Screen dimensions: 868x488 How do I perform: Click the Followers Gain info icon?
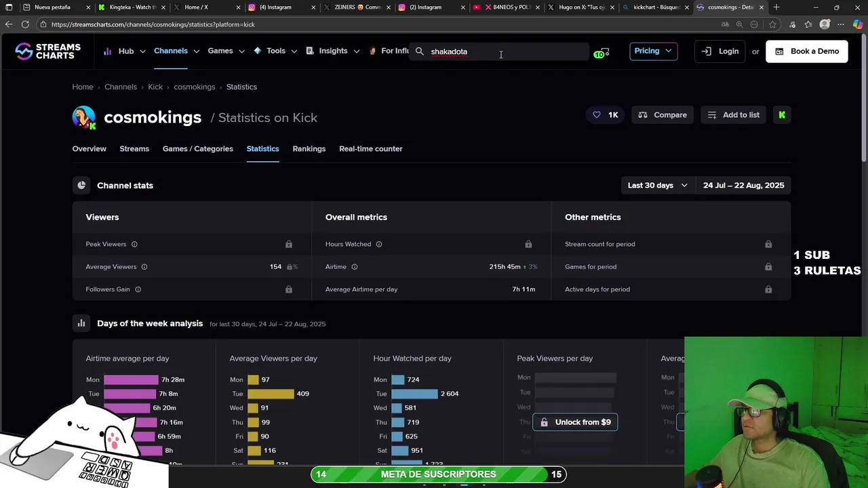pyautogui.click(x=138, y=289)
